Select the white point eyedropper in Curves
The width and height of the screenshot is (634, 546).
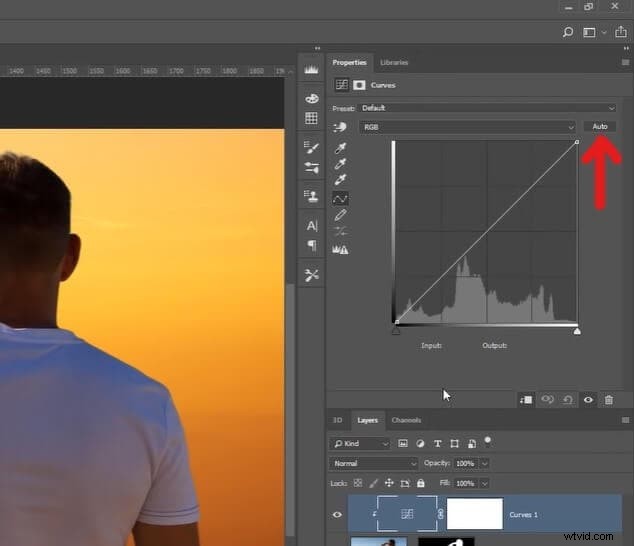(x=340, y=180)
